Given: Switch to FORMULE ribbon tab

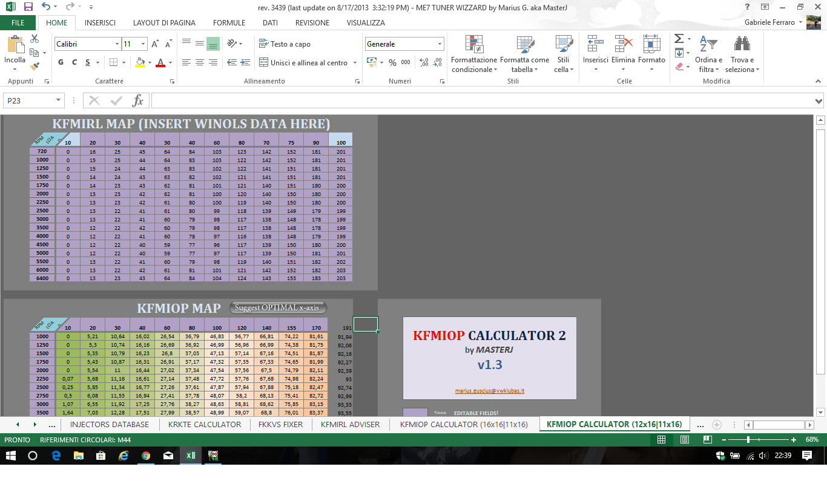Looking at the screenshot, I should pyautogui.click(x=229, y=23).
